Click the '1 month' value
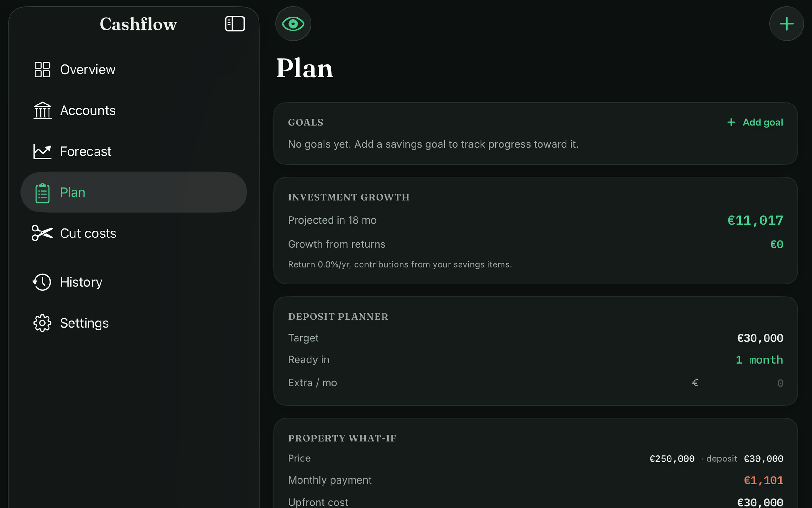Screen dimensions: 812x508 coord(759,360)
